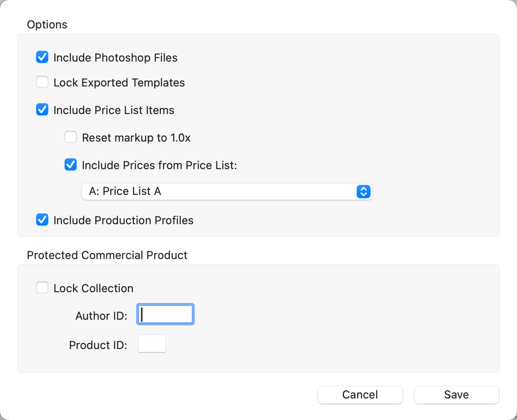Click the 'Reset markup to 1.0x' label text
This screenshot has height=420, width=517.
click(x=136, y=138)
